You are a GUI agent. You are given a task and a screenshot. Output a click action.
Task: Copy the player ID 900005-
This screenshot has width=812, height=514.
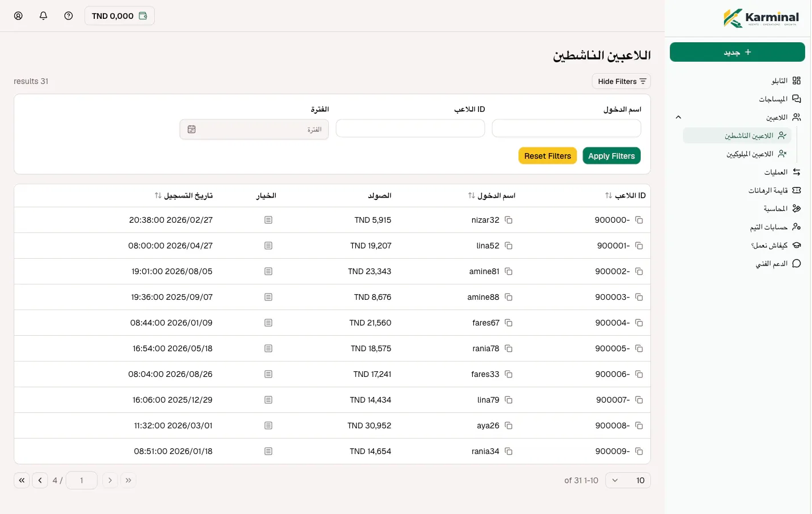(639, 348)
